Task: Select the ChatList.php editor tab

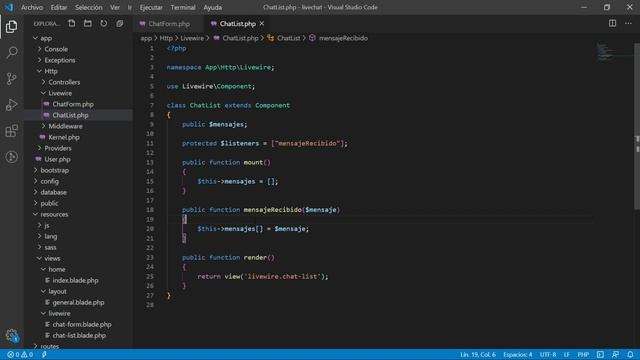Action: 238,24
